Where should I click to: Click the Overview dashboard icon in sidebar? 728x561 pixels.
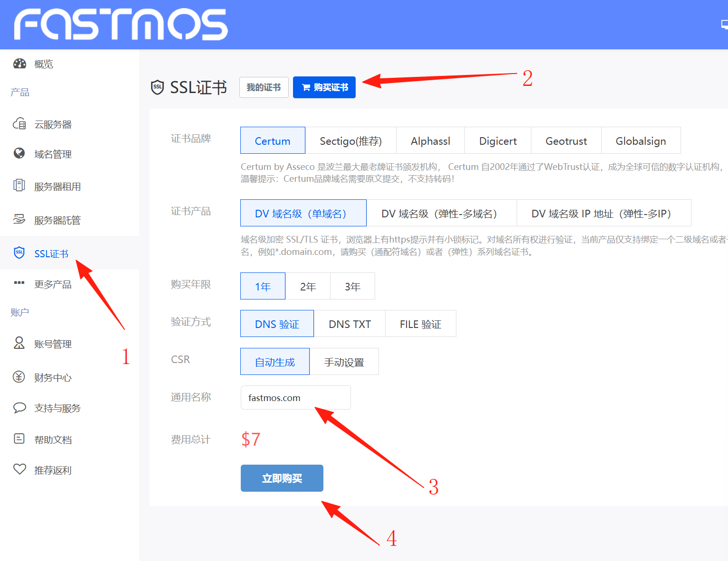tap(19, 64)
